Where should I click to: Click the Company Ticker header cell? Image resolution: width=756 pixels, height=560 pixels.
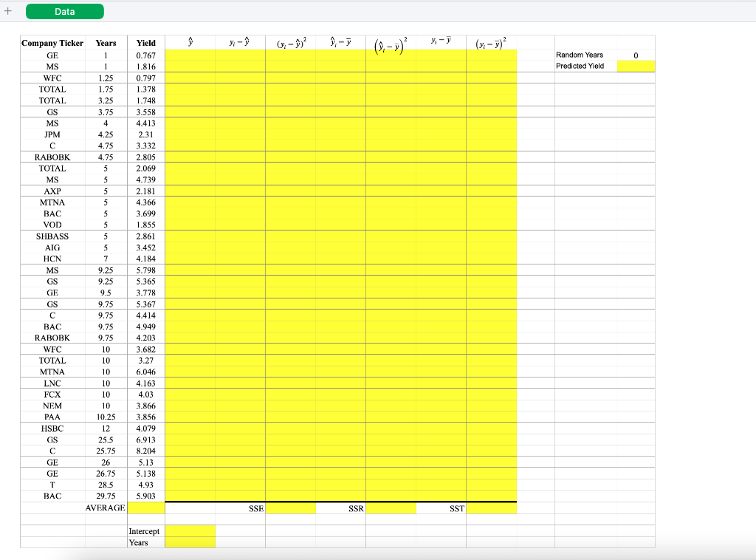52,43
